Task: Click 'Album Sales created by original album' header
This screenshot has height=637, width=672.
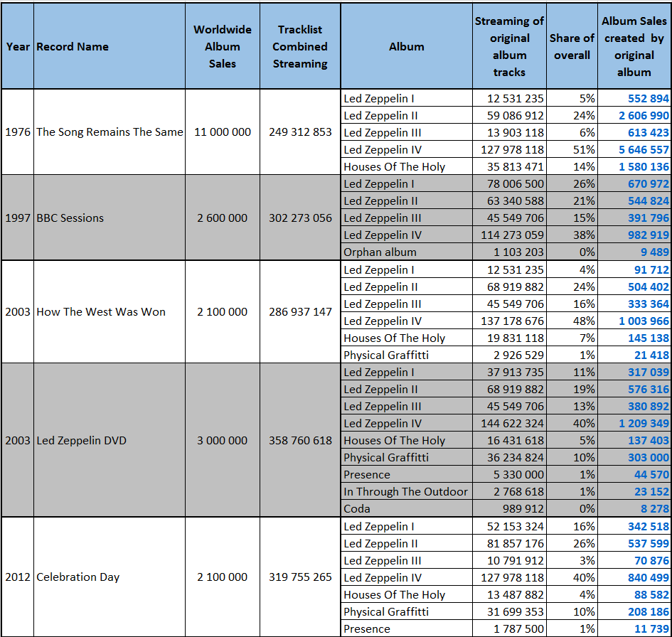Action: point(634,46)
